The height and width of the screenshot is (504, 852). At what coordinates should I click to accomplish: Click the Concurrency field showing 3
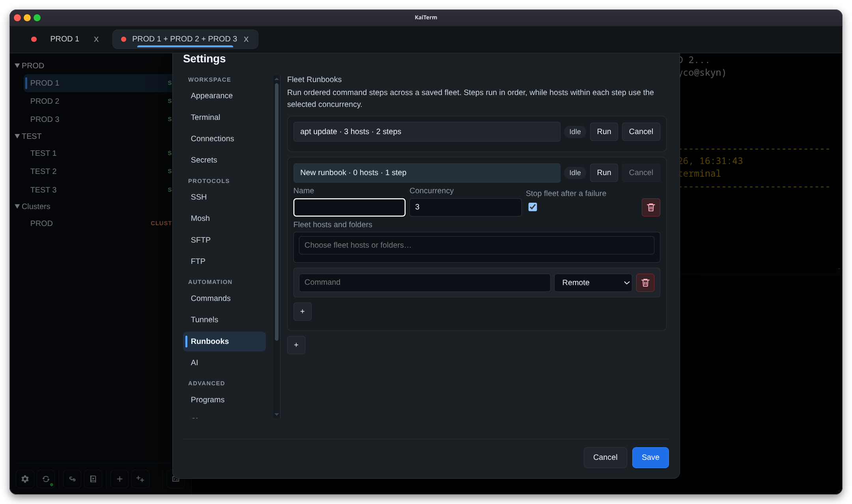465,207
